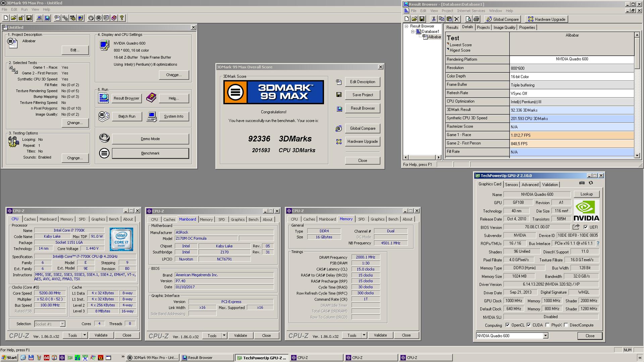Start Demo Mode from toolbar ring icon
The width and height of the screenshot is (644, 362).
(x=91, y=18)
